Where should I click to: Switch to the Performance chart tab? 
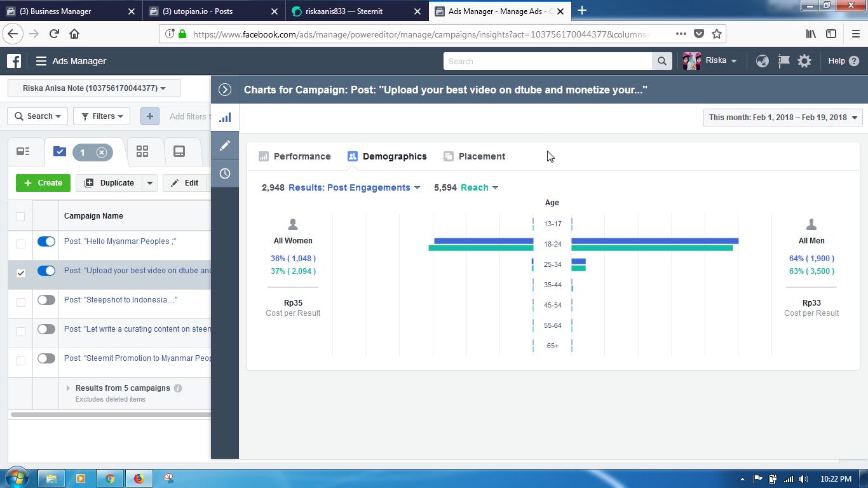tap(295, 156)
